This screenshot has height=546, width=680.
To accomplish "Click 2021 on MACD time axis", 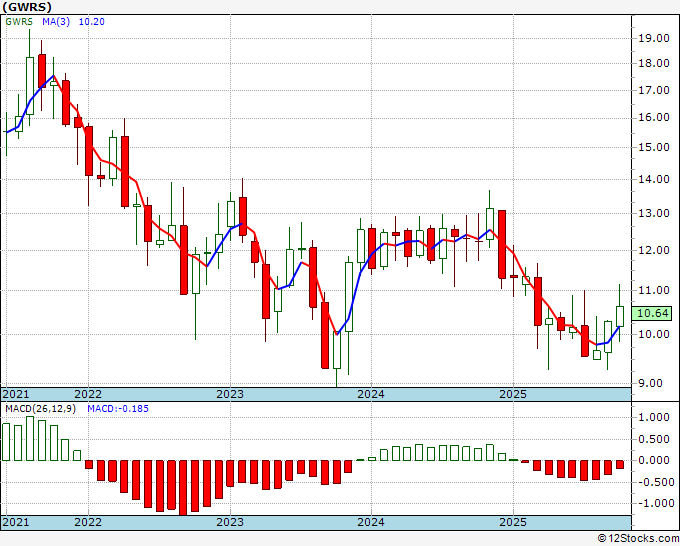I will click(16, 522).
